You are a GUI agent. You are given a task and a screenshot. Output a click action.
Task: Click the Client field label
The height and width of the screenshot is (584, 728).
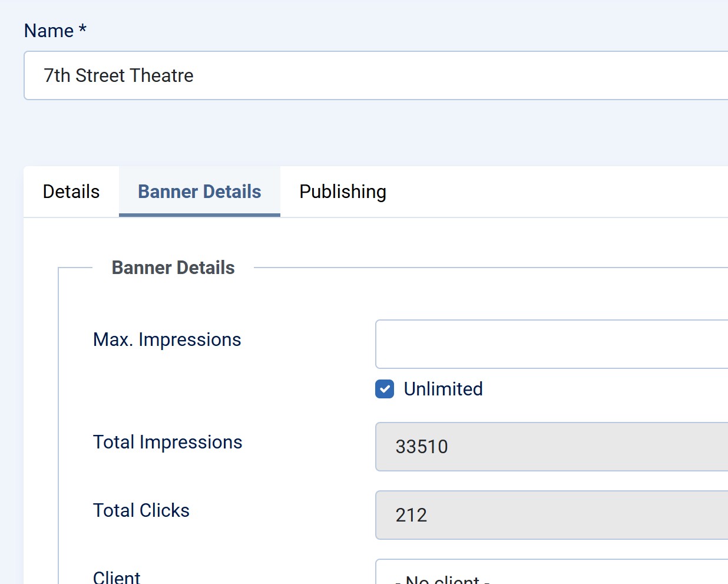(117, 577)
